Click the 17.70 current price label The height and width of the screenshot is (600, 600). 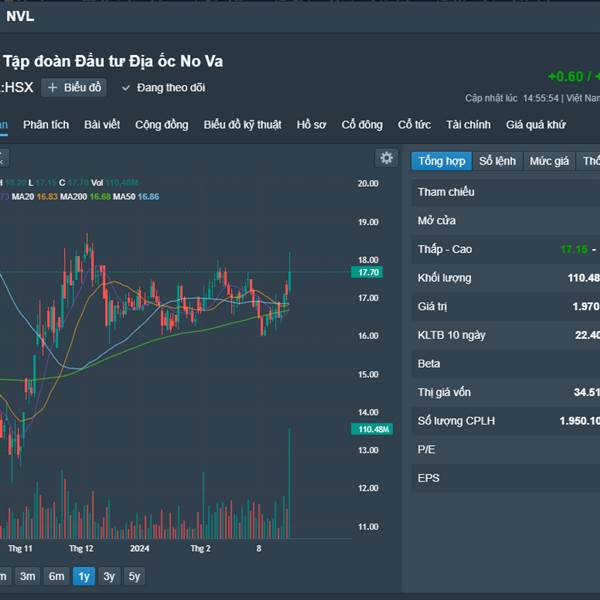click(367, 272)
